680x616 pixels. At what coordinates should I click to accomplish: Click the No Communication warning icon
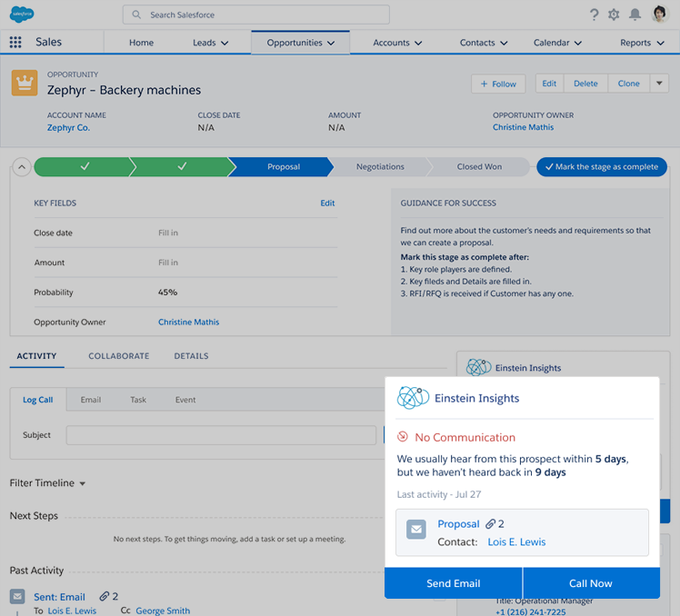[403, 436]
